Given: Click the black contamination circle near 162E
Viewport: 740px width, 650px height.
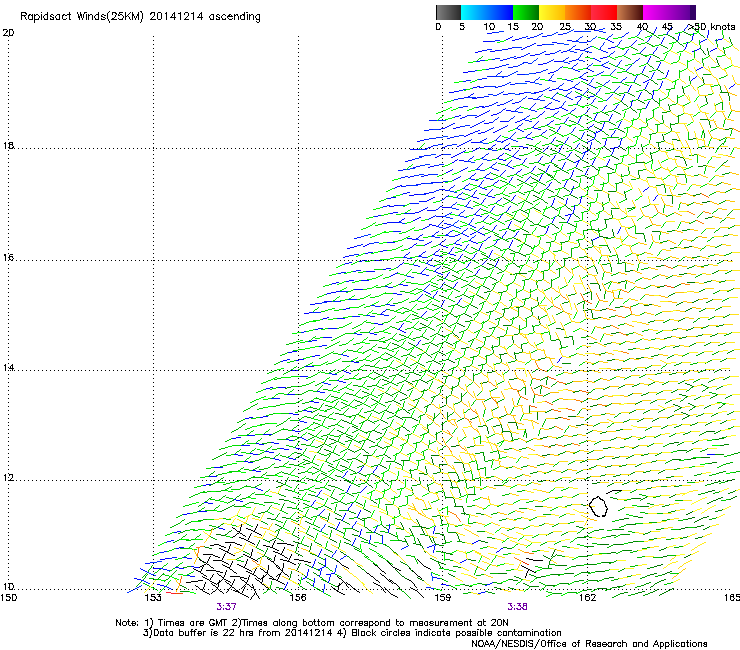Looking at the screenshot, I should [598, 506].
